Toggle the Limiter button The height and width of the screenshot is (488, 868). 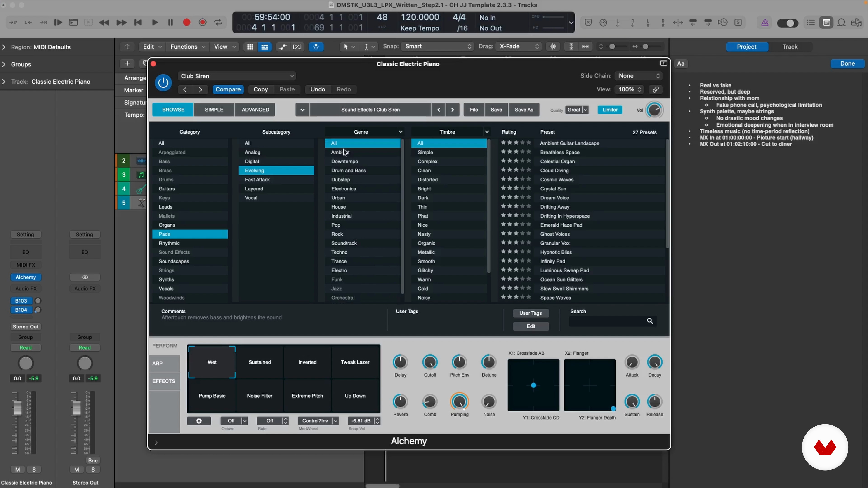610,109
